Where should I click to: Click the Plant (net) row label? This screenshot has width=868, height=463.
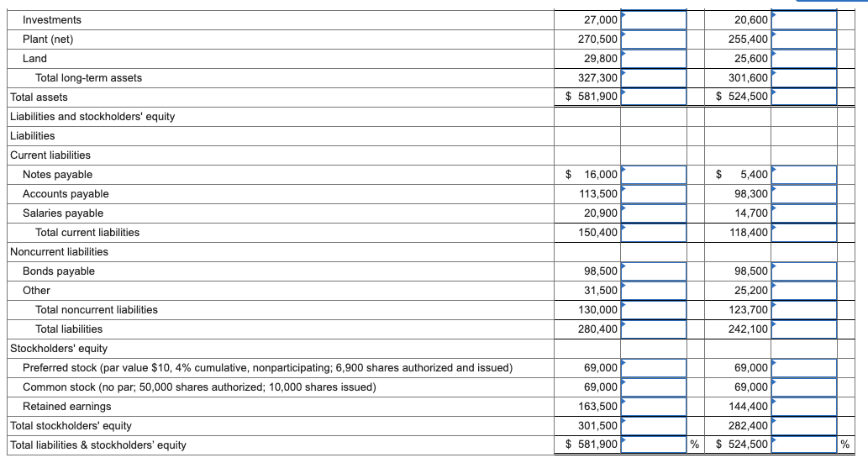point(48,39)
